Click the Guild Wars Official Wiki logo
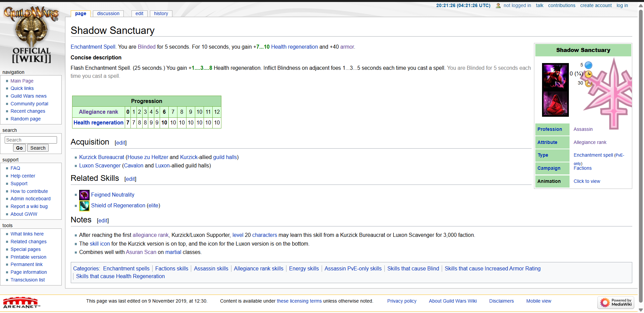Image resolution: width=644 pixels, height=313 pixels. [31, 35]
